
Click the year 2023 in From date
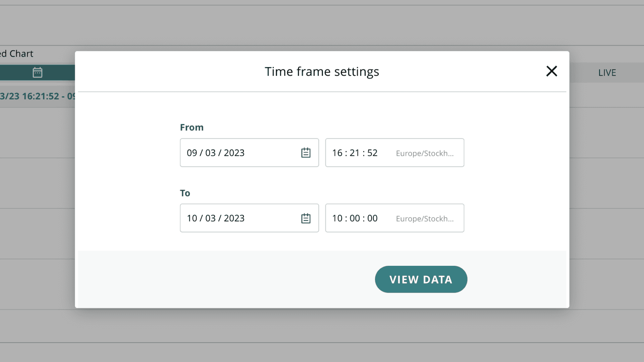coord(234,153)
